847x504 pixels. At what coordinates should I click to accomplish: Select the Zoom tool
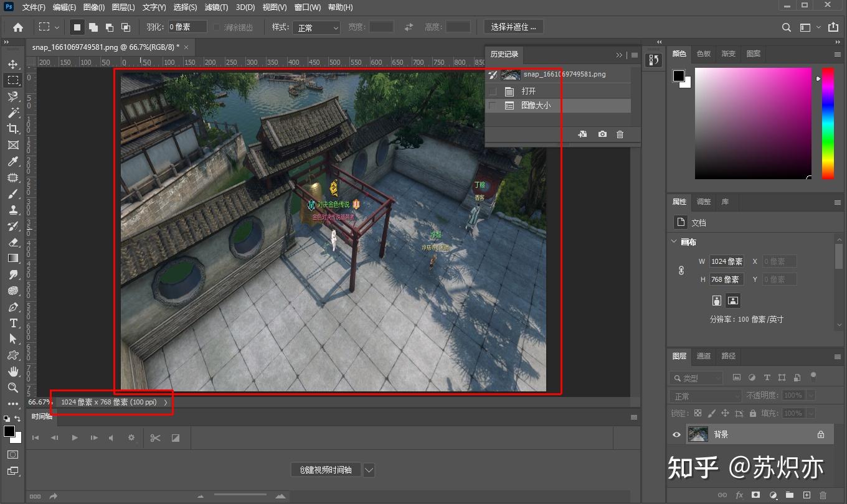tap(12, 388)
